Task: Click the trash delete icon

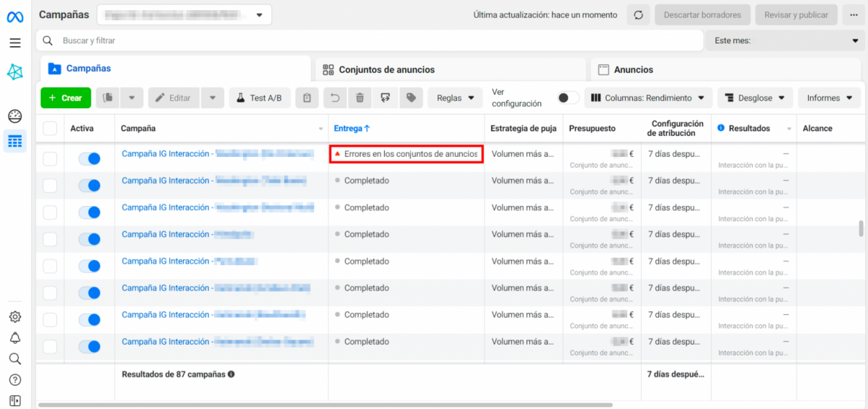Action: 360,98
